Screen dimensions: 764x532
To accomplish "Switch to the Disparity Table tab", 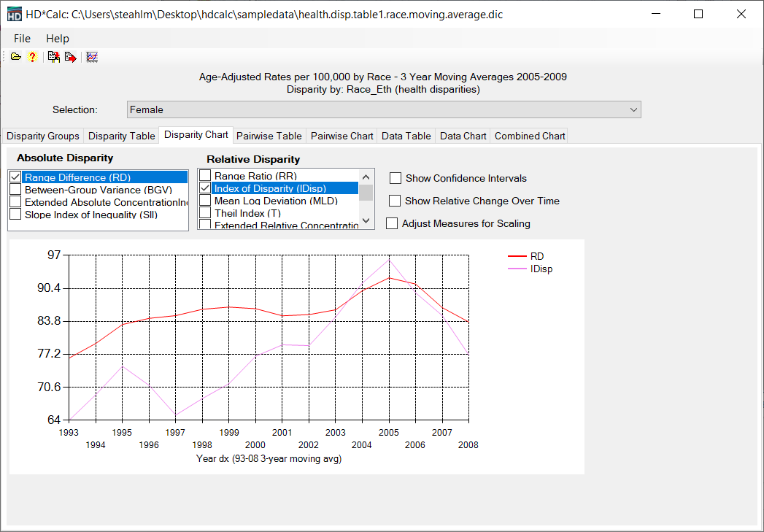I will [x=121, y=136].
